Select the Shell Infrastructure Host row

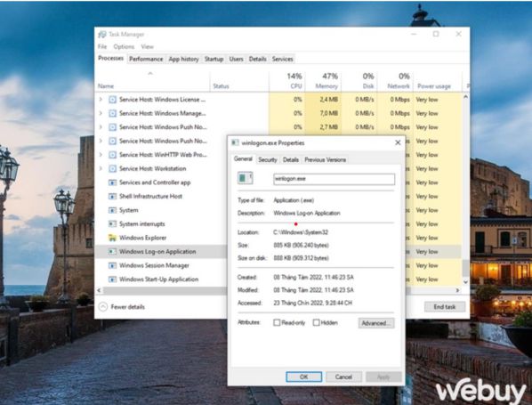161,196
